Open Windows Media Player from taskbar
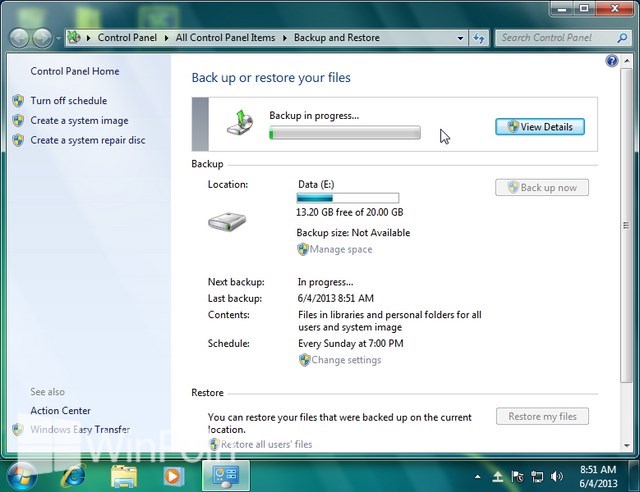Screen dimensions: 640x492 coord(173,476)
